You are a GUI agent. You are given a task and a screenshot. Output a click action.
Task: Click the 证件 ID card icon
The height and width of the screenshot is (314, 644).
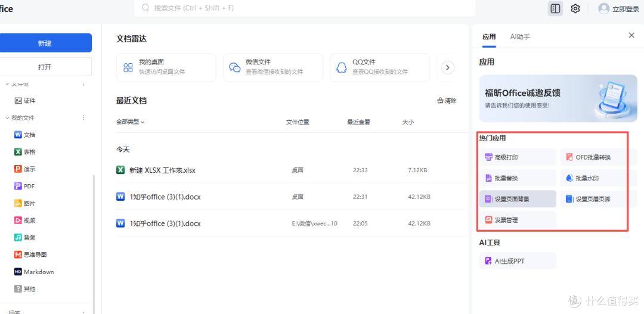18,101
